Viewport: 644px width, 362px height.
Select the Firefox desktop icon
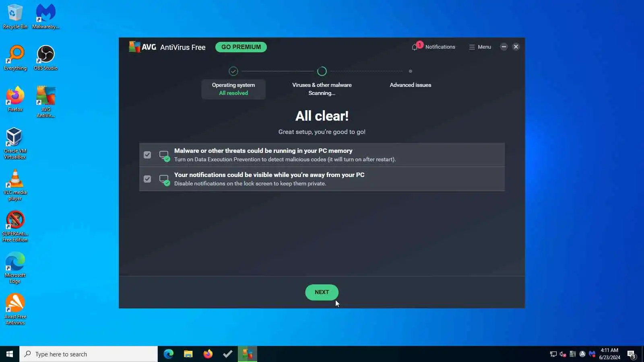click(x=15, y=99)
